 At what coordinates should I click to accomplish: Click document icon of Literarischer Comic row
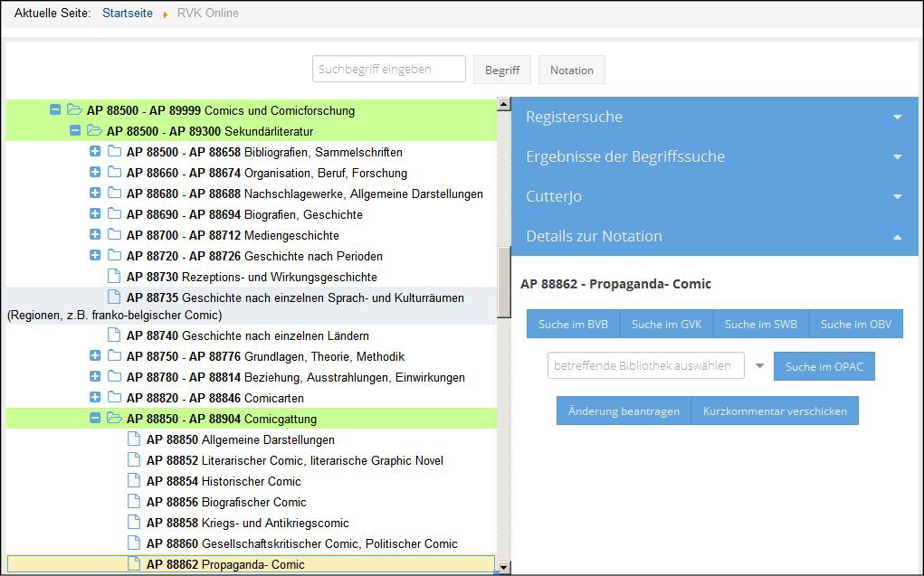point(134,459)
